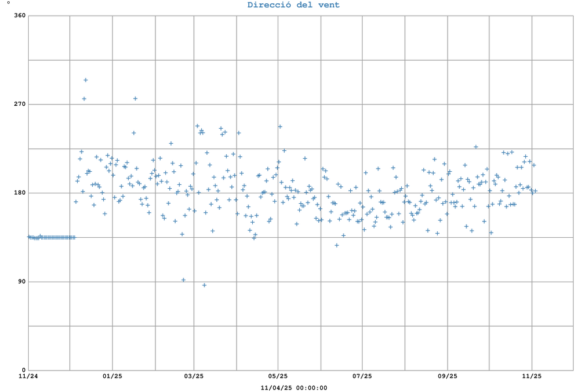
Task: Click the 11/25 date label at the axis end
Action: tap(531, 376)
